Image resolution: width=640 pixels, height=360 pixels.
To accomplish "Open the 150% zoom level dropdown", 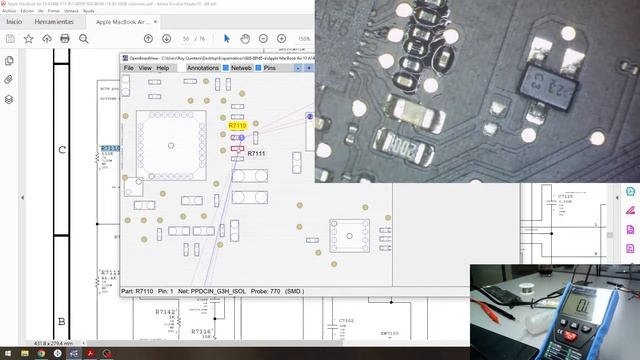I will [304, 39].
